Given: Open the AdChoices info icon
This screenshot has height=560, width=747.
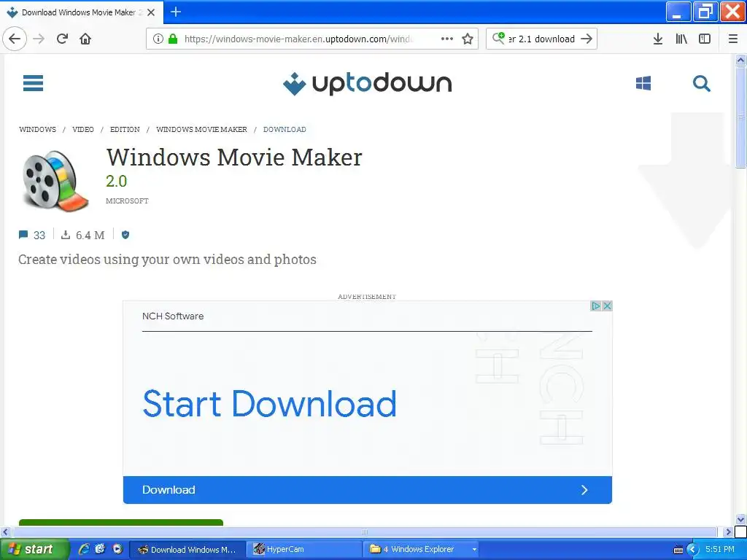Looking at the screenshot, I should [x=595, y=306].
